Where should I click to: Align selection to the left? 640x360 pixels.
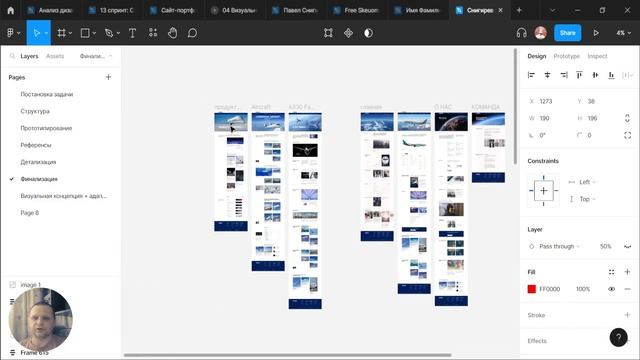click(531, 75)
